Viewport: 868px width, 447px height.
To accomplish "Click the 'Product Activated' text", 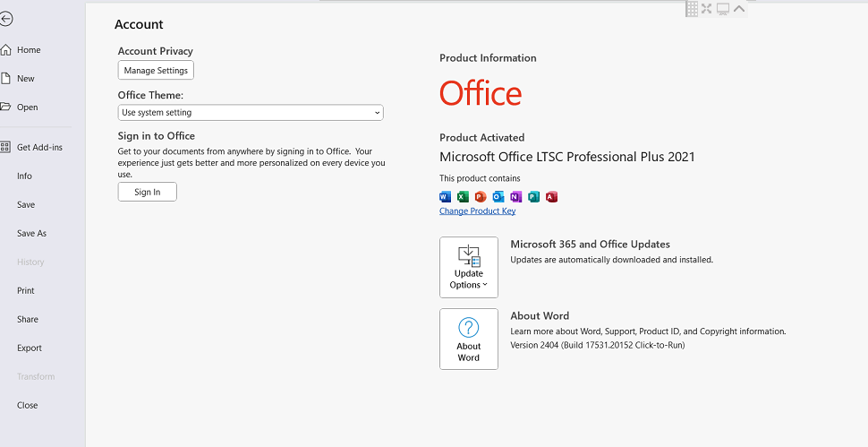I will click(x=482, y=137).
